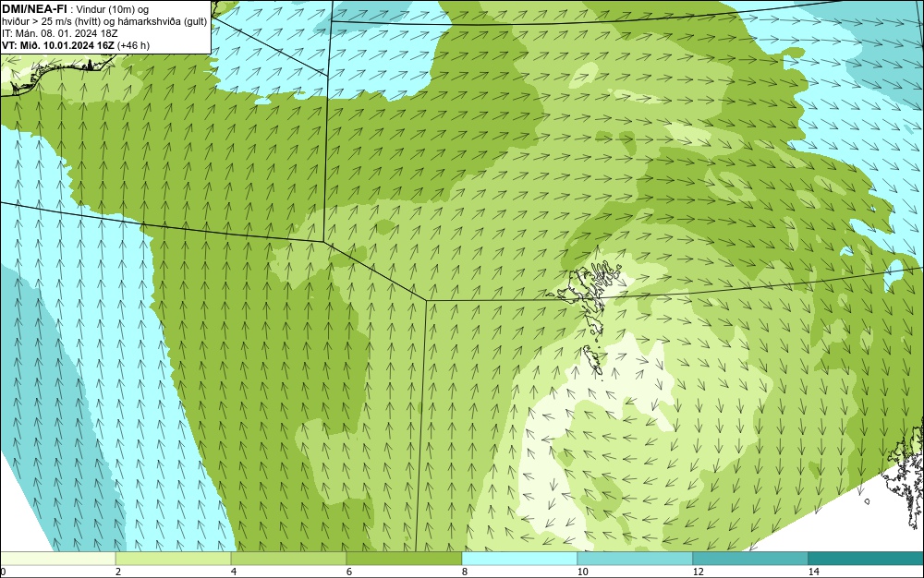Screen dimensions: 924x578
Task: Click the Suðuroy southern island outline
Action: pos(593,360)
